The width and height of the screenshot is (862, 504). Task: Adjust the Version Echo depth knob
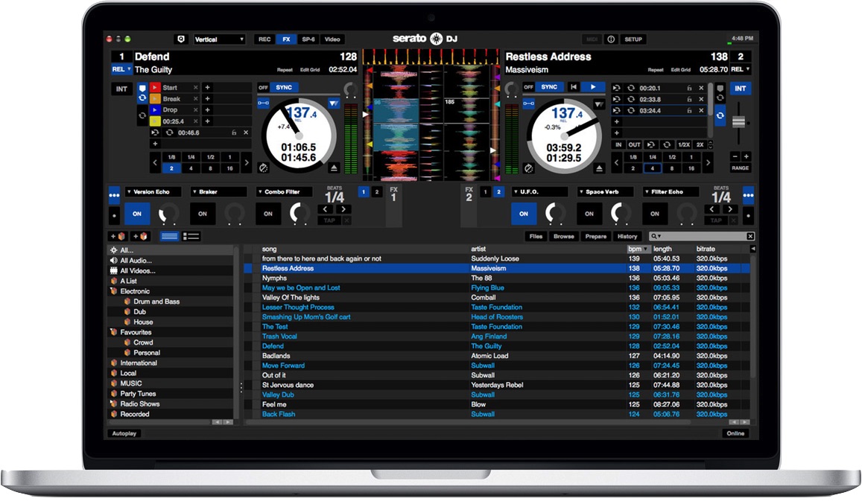(168, 213)
